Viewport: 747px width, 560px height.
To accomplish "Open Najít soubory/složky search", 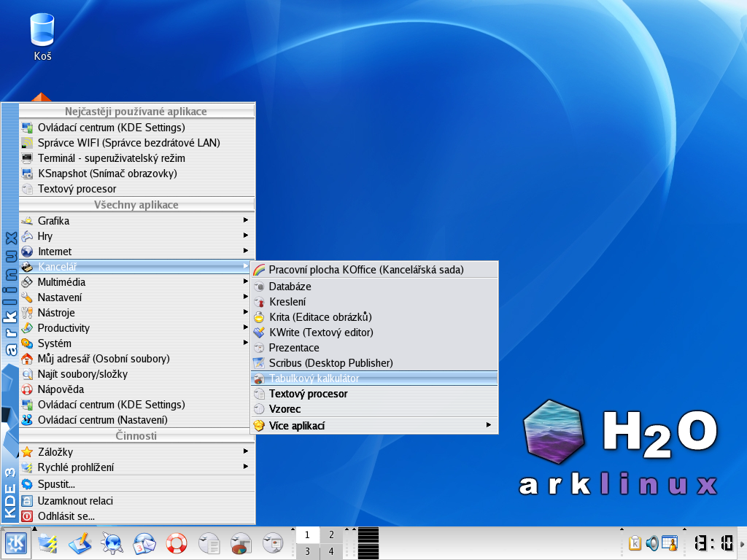I will [x=136, y=374].
